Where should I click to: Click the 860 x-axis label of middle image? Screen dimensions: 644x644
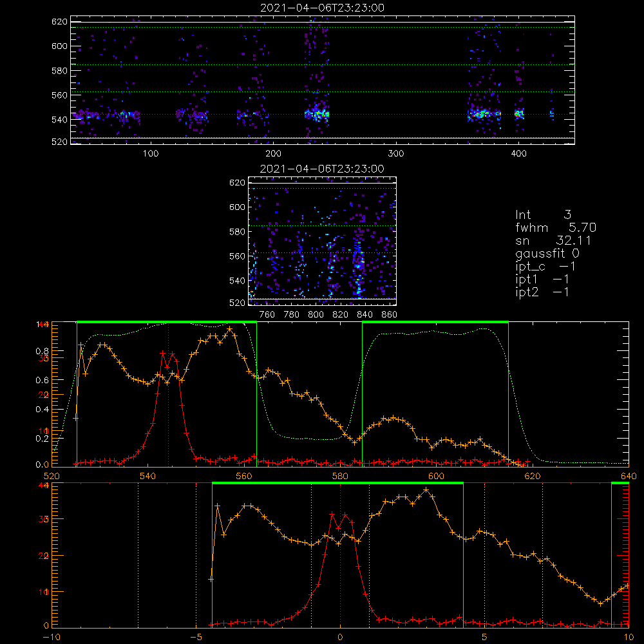click(x=389, y=315)
